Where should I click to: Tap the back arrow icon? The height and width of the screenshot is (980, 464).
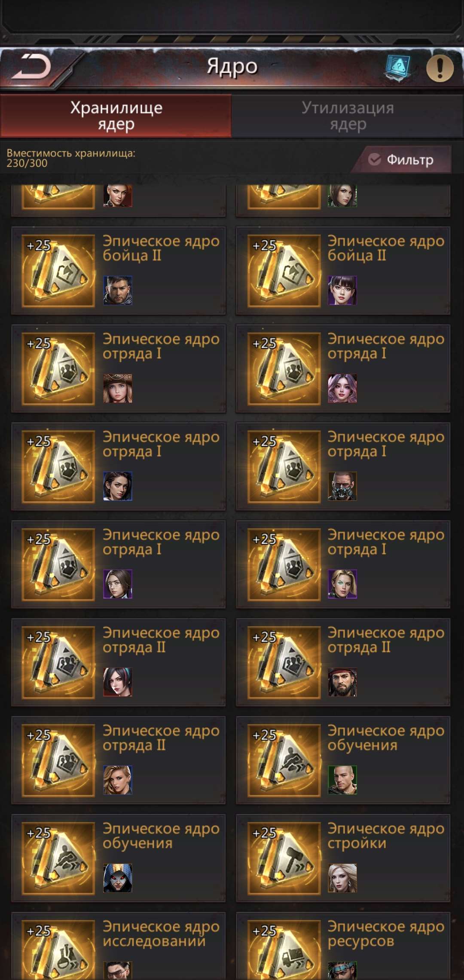[x=31, y=67]
